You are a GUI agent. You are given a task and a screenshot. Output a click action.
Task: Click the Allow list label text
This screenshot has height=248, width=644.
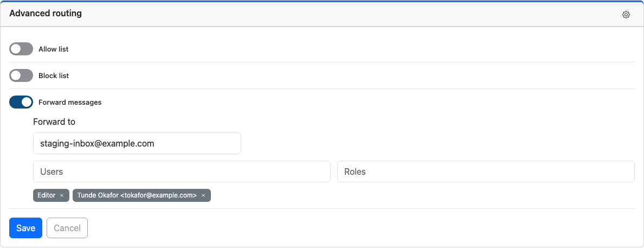[x=53, y=49]
